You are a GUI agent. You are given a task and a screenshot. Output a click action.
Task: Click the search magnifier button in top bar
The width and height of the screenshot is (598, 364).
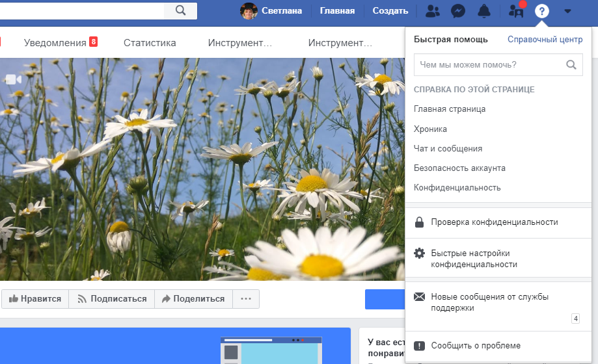pyautogui.click(x=181, y=10)
